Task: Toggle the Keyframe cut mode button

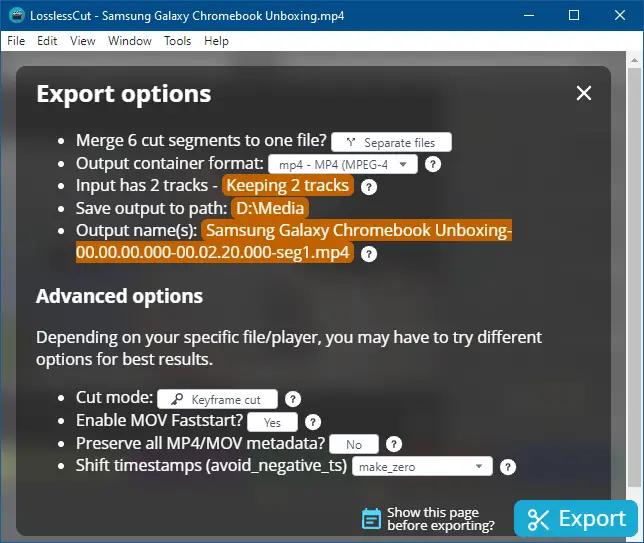Action: click(x=217, y=399)
